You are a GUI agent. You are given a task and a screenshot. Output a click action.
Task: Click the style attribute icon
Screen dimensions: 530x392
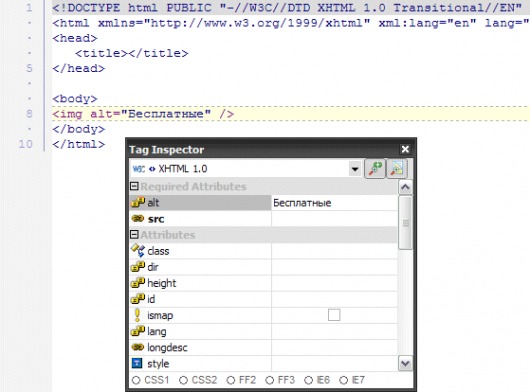click(137, 363)
